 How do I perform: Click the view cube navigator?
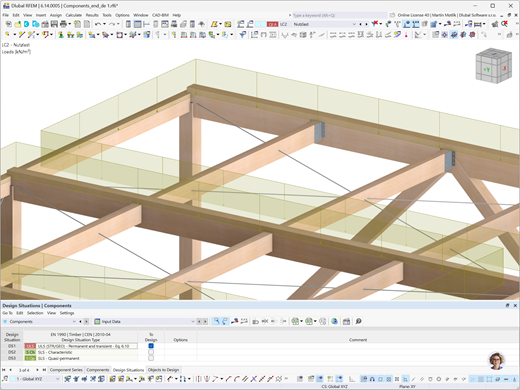493,67
